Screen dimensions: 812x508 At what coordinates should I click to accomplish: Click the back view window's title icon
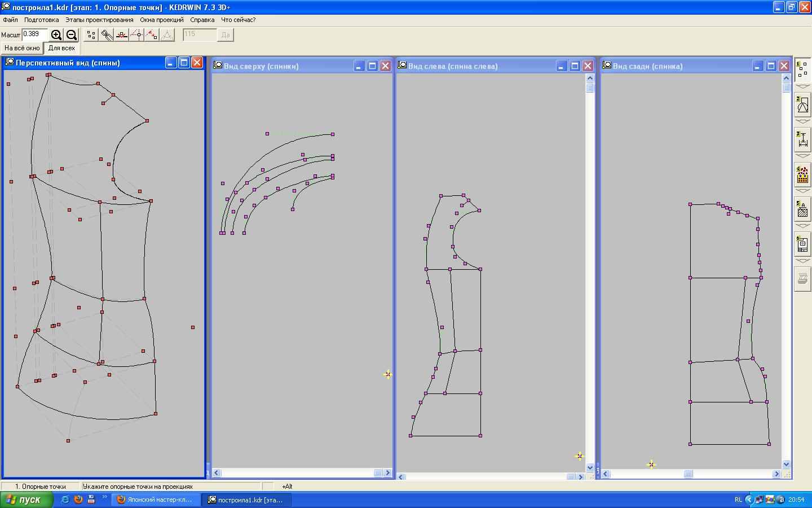click(x=607, y=65)
